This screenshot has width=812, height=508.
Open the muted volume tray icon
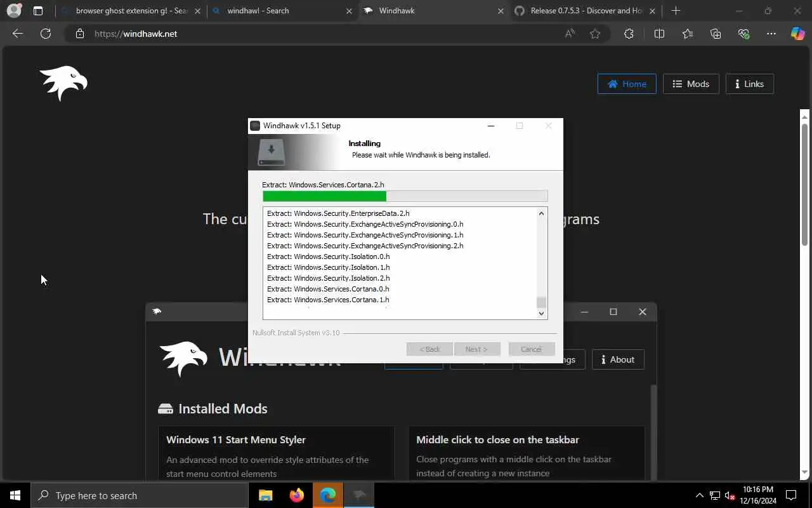coord(730,495)
